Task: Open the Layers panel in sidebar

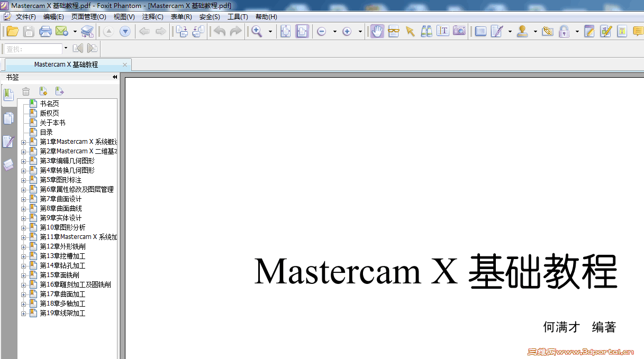Action: coord(8,165)
